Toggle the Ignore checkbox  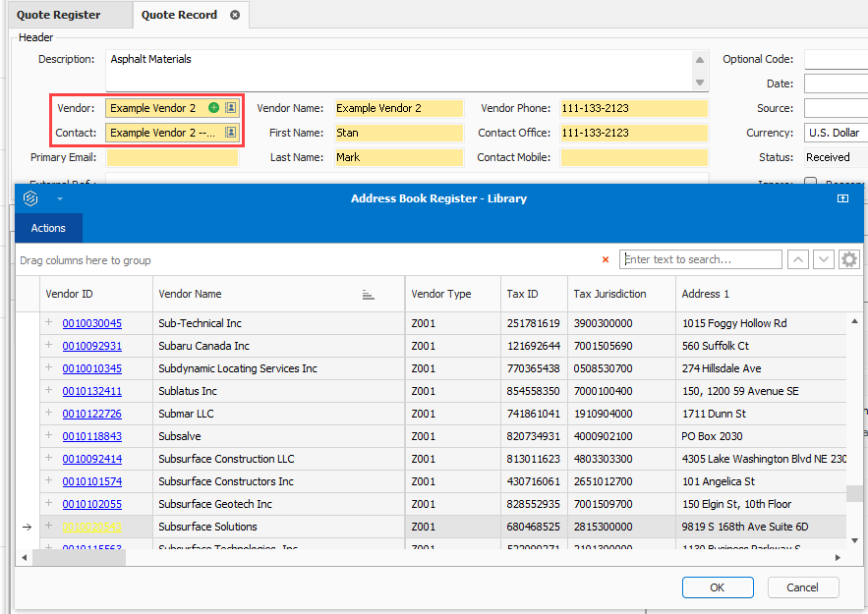pos(811,182)
